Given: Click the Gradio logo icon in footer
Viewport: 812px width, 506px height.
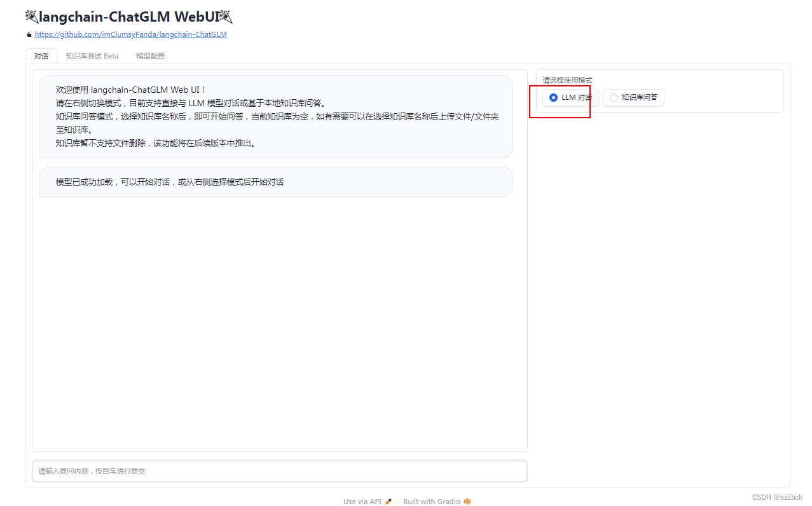Looking at the screenshot, I should 467,502.
